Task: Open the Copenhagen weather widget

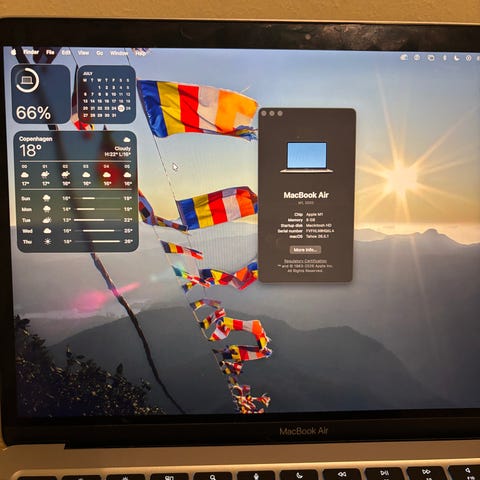Action: [76, 191]
